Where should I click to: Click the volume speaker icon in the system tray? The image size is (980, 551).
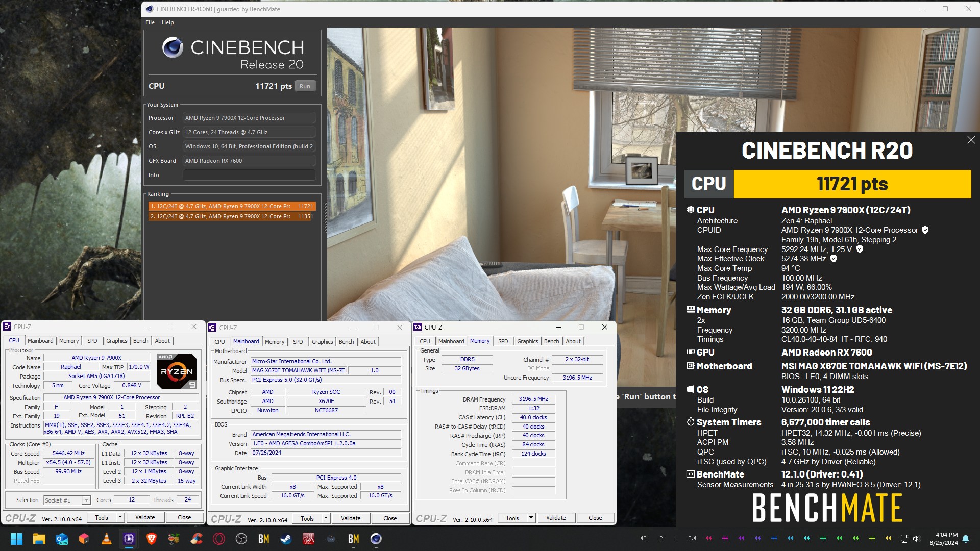916,539
